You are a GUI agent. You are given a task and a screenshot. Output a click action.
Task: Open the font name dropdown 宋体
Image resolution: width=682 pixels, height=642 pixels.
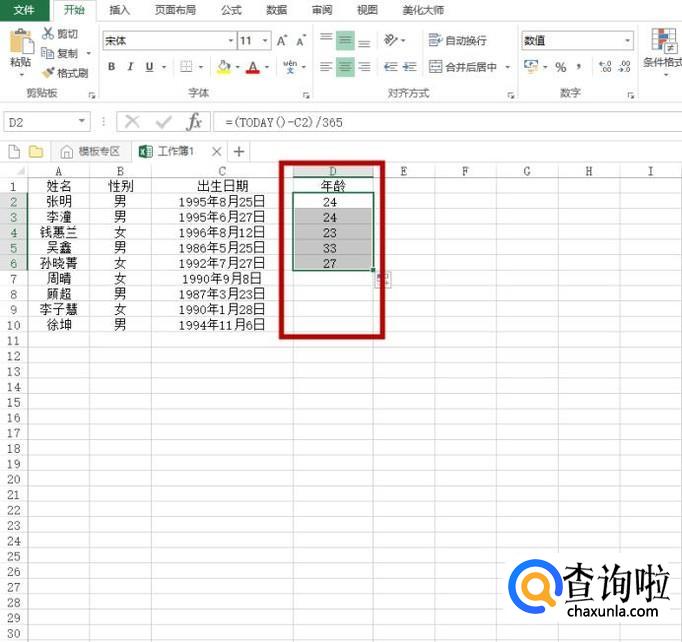[231, 40]
